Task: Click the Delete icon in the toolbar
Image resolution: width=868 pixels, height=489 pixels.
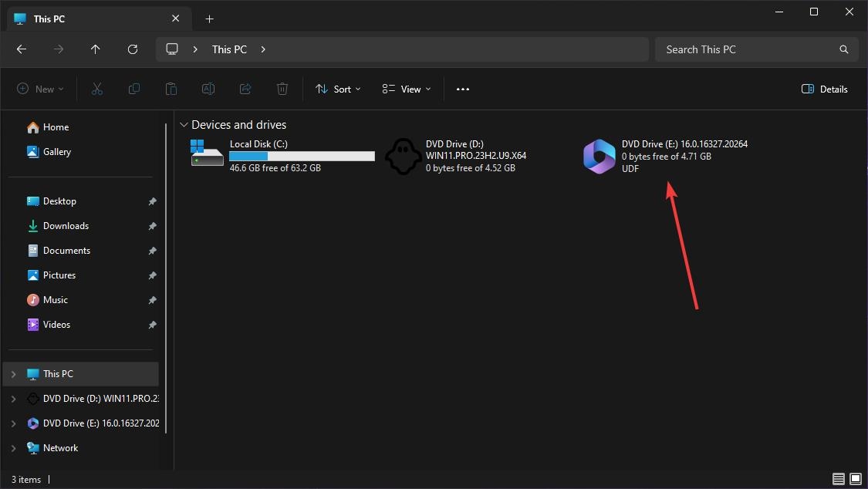Action: (x=282, y=89)
